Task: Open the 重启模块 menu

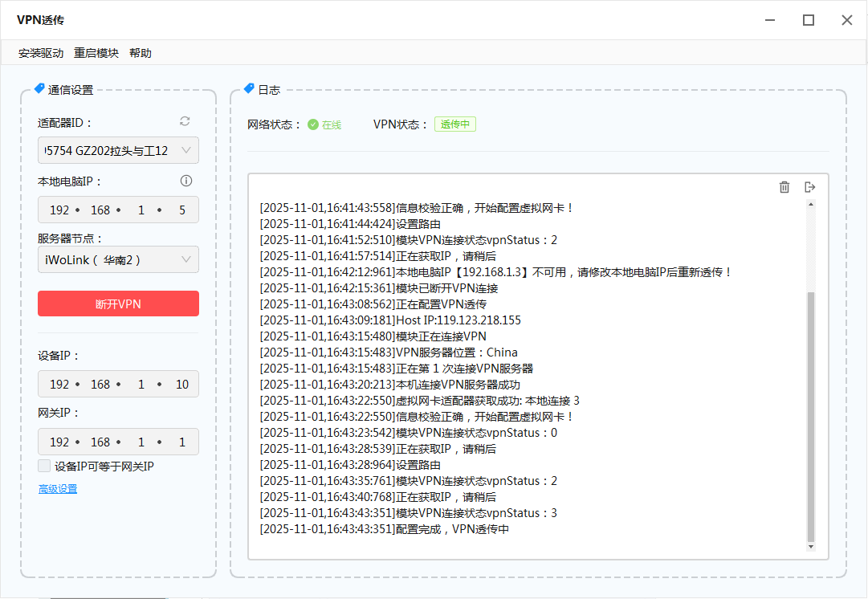Action: click(96, 53)
